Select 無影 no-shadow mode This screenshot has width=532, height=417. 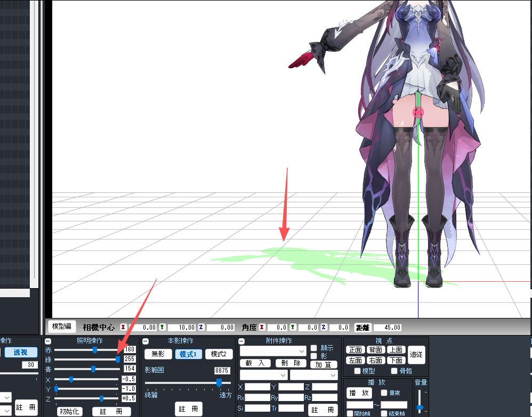click(158, 354)
